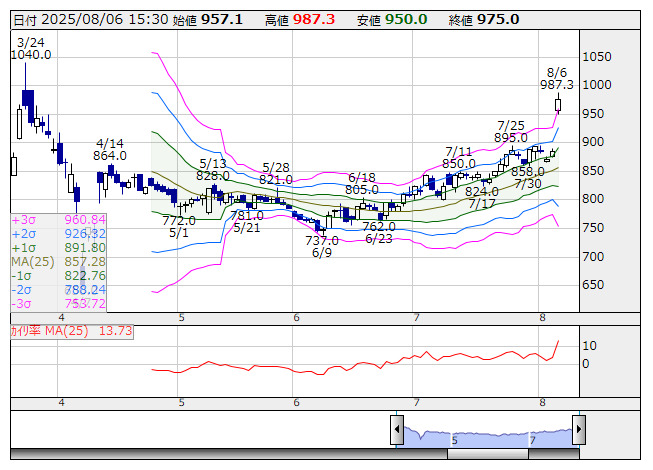Click the MA(25) 857.28 legend row
Screen dimensions: 653x470
point(58,262)
